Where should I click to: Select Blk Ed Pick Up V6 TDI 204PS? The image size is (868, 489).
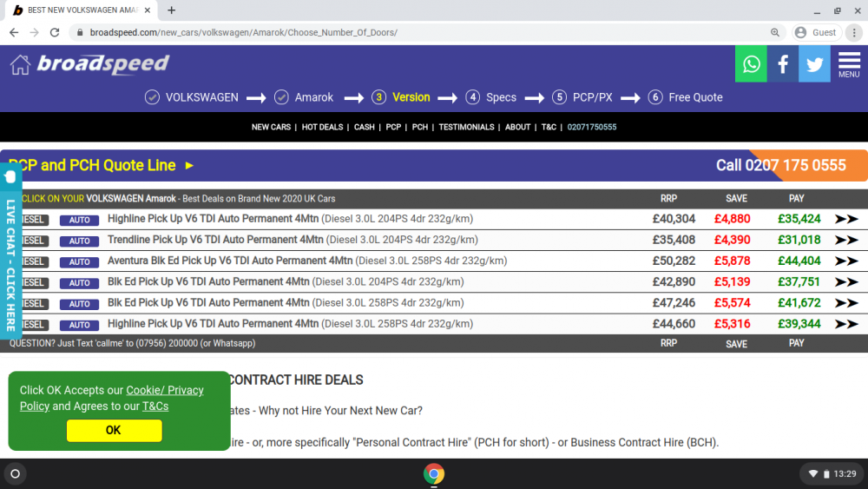[286, 282]
